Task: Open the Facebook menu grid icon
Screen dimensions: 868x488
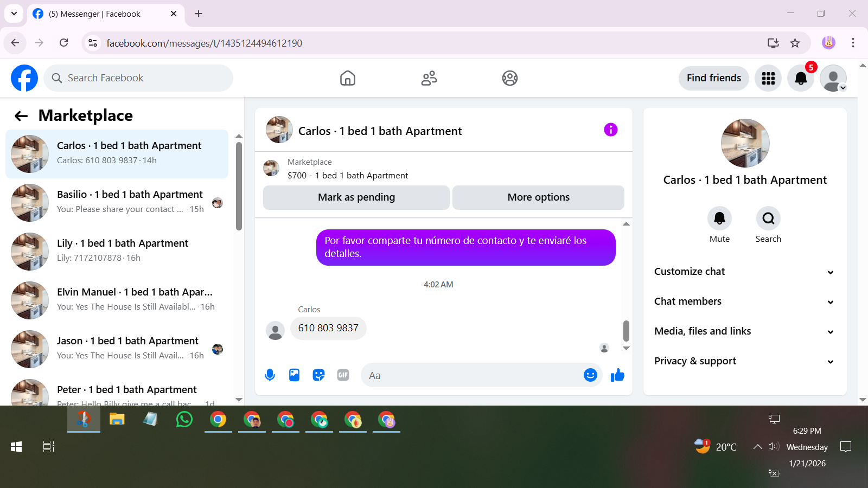Action: click(768, 78)
